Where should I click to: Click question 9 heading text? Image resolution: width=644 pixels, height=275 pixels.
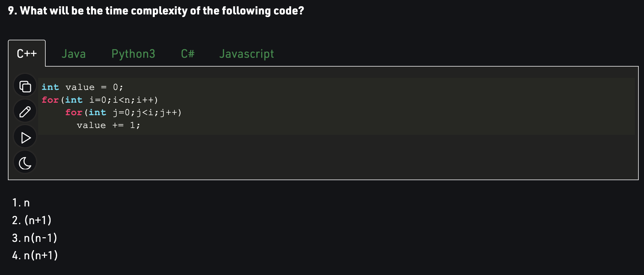tap(156, 11)
